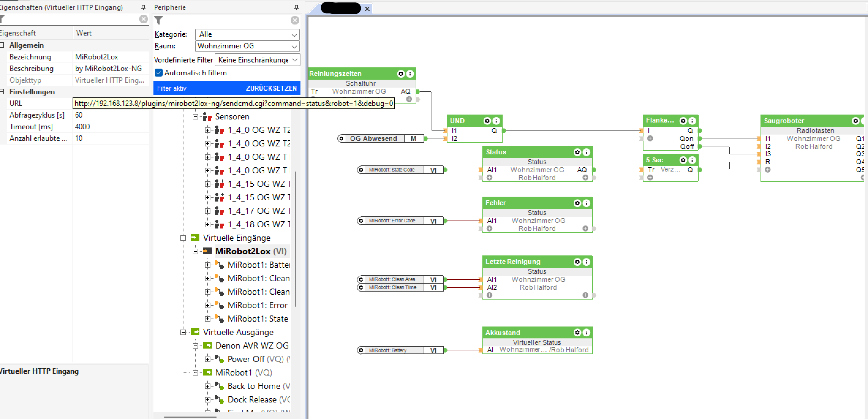The height and width of the screenshot is (419, 868).
Task: Toggle Automatisch filtern checkbox
Action: pos(158,73)
